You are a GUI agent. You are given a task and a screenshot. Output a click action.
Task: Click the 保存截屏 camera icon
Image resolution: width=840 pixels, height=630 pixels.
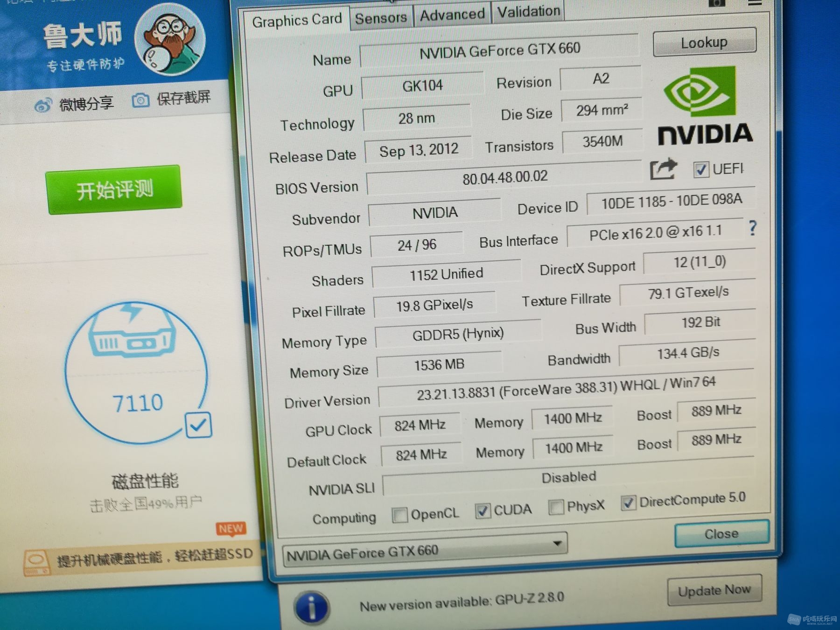point(140,100)
